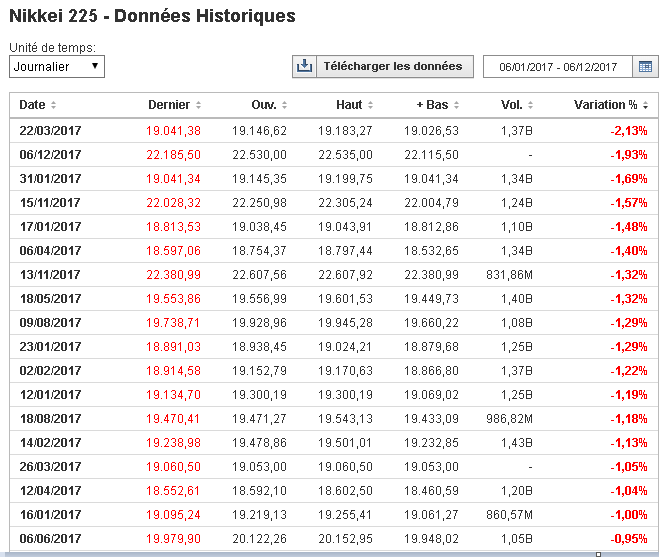The image size is (659, 557).
Task: Click the high value 19.945,28
Action: tap(345, 322)
